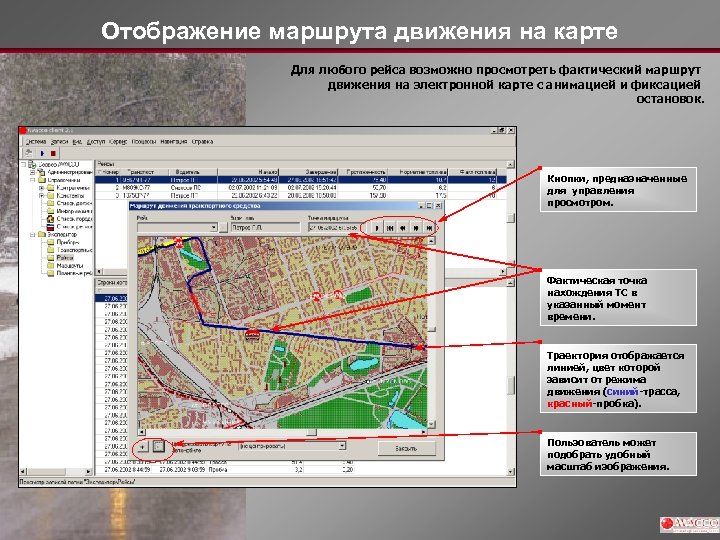Click the left arrow of tree panel scrollbar
Screen dimensions: 720x540
pos(23,472)
